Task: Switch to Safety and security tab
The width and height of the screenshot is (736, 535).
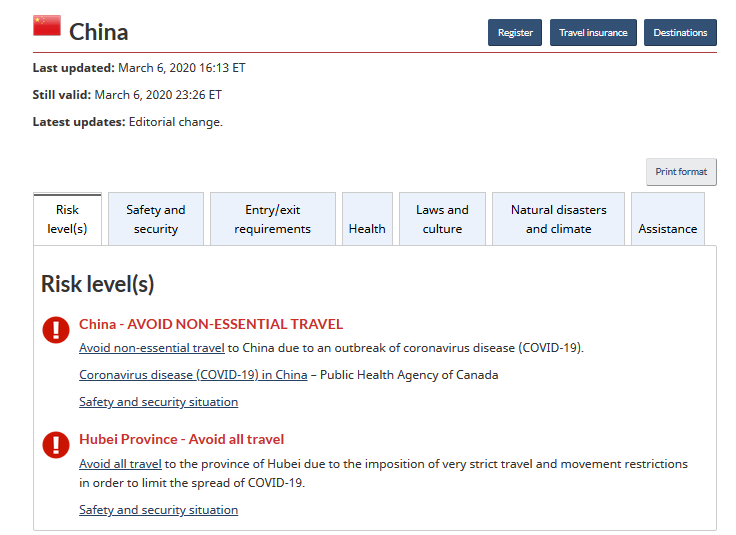Action: click(x=156, y=219)
